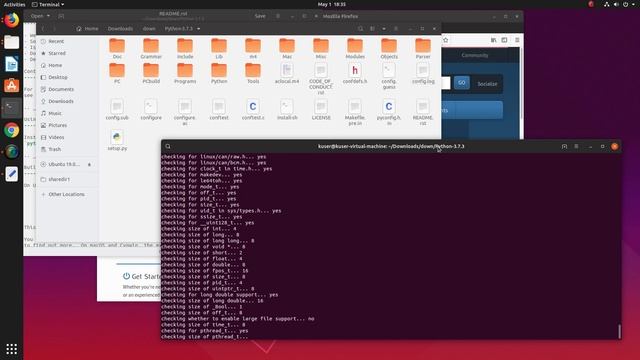
Task: Open the Objects folder
Action: pyautogui.click(x=389, y=48)
